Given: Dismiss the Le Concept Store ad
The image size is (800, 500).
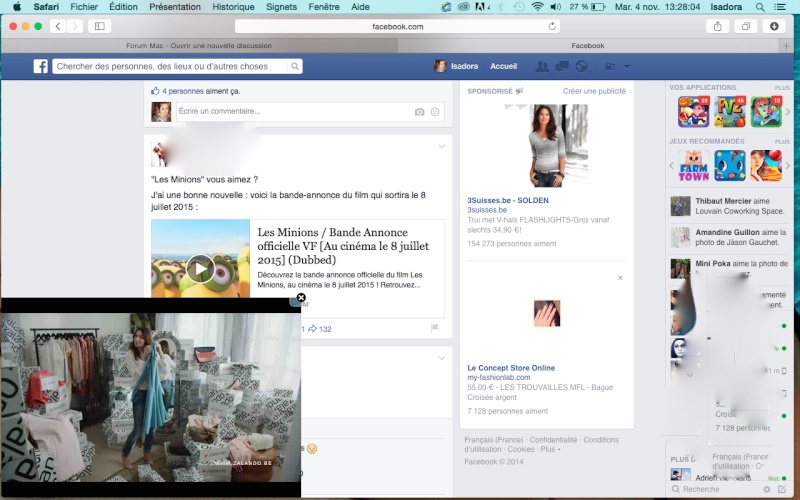Looking at the screenshot, I should [x=620, y=278].
